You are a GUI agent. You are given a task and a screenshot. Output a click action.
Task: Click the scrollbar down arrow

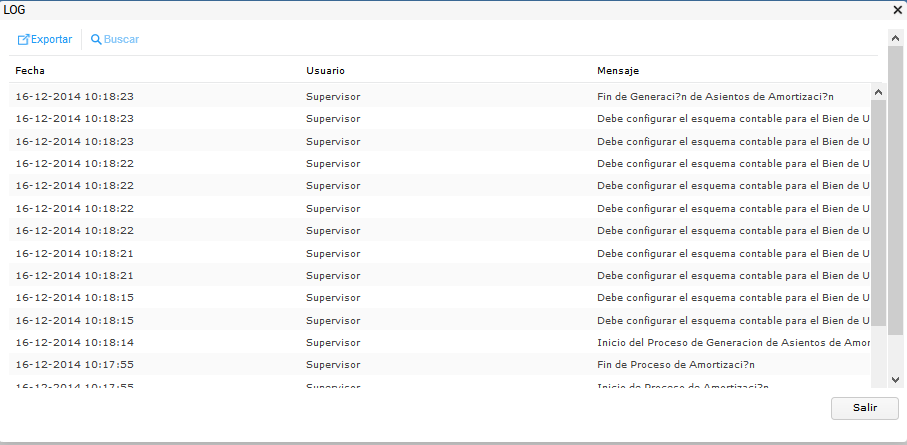(x=895, y=380)
